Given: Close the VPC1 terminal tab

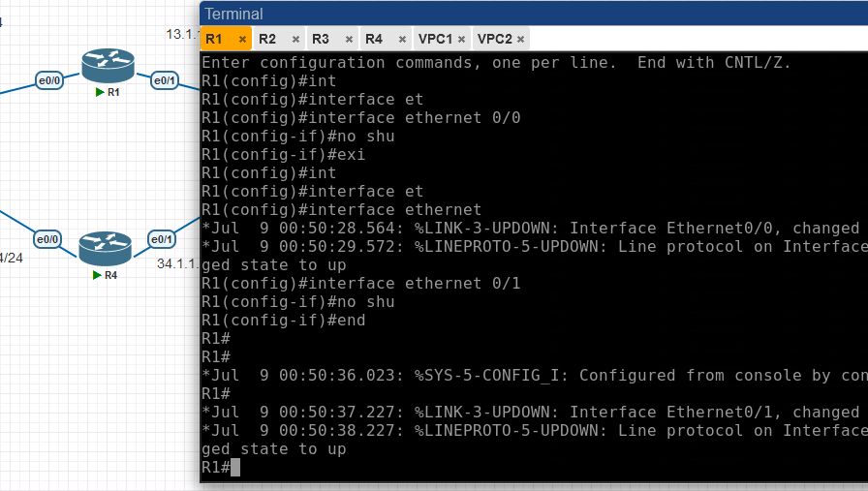Looking at the screenshot, I should (x=462, y=40).
